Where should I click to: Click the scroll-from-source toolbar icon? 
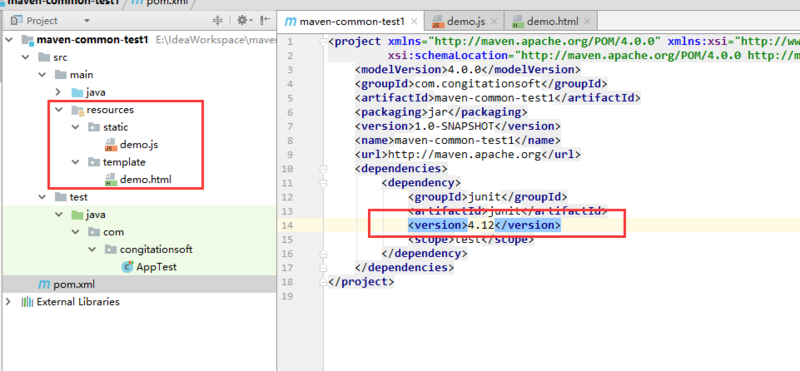pos(218,20)
